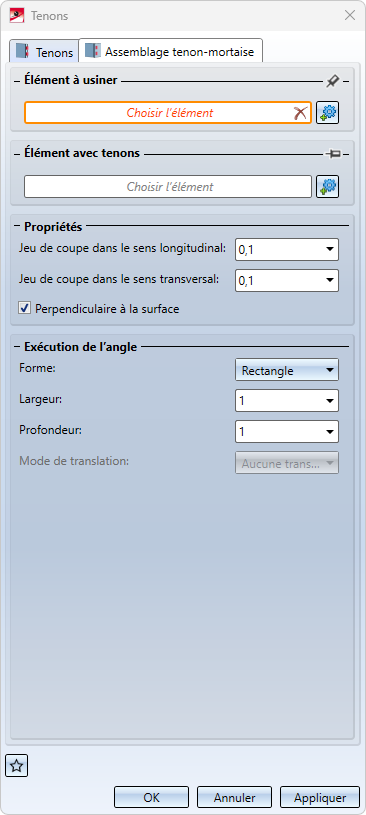Click the pushpin icon beside Élément avec tenons

click(x=332, y=154)
